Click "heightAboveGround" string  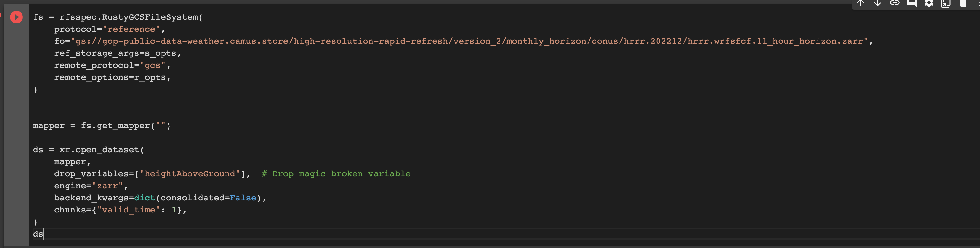pyautogui.click(x=190, y=174)
